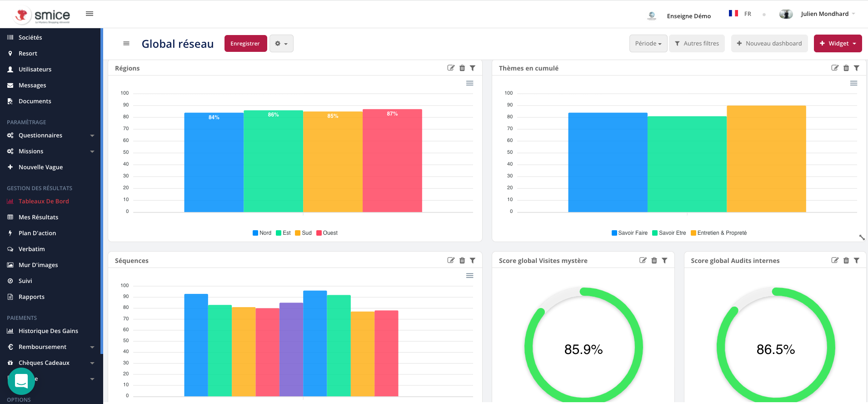
Task: Delete the Thèmes en cumulé widget
Action: [x=846, y=68]
